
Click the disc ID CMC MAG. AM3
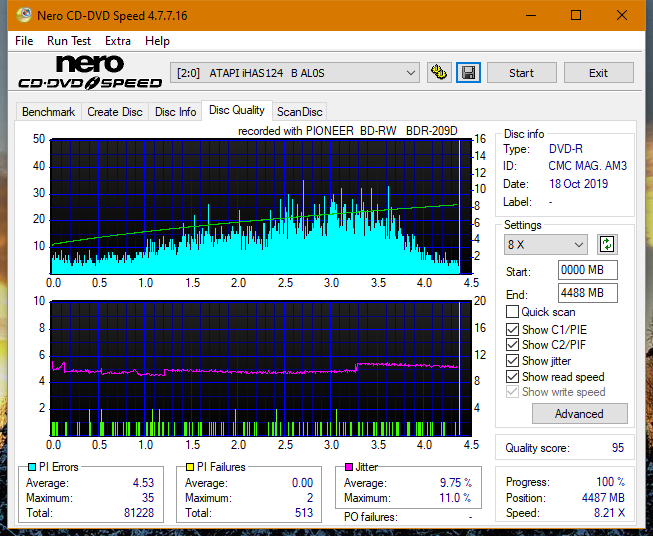[x=587, y=166]
